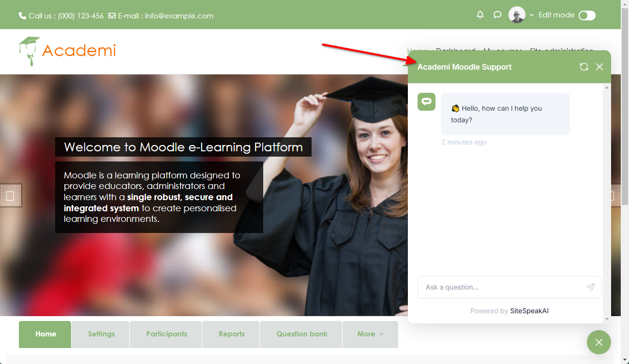
Task: Send the chat message with the paper plane icon
Action: 590,287
